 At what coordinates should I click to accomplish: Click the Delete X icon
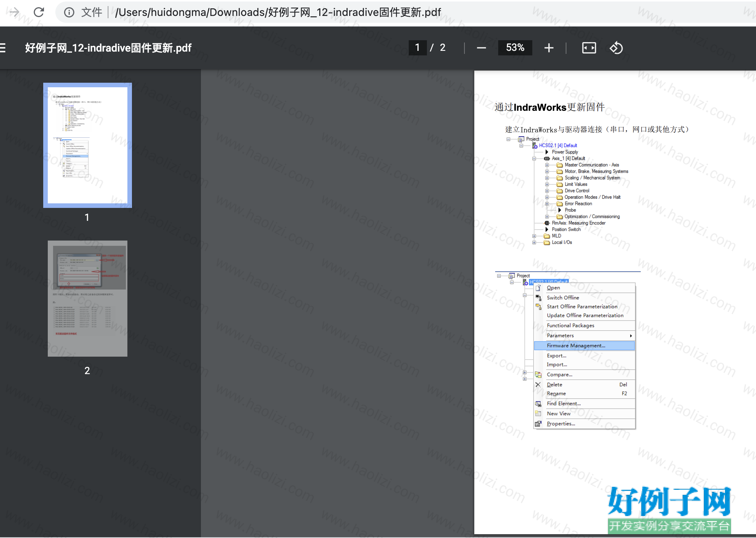pyautogui.click(x=538, y=385)
